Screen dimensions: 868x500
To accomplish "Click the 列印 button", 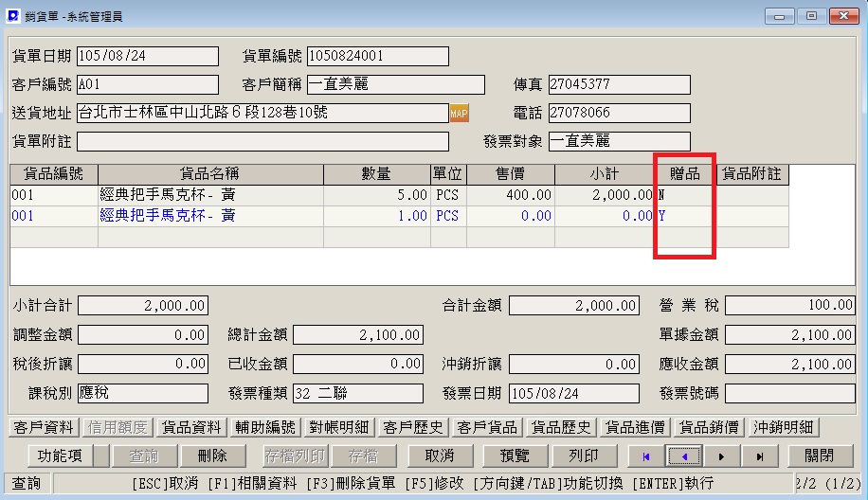I will (x=584, y=456).
